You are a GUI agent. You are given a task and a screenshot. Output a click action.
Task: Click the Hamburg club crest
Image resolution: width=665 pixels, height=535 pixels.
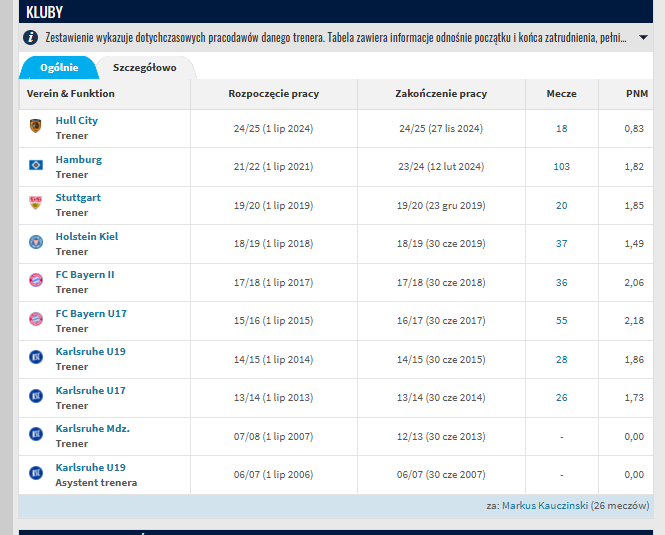[x=36, y=165]
